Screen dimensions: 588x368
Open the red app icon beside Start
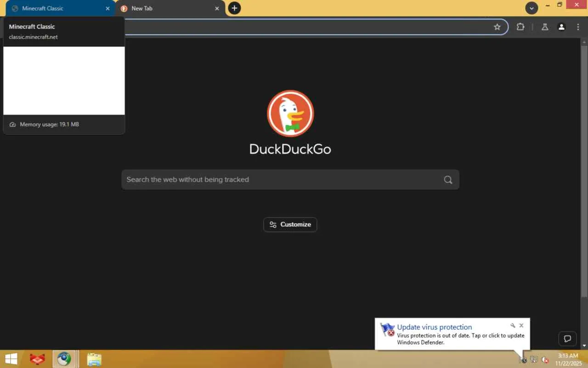tap(37, 359)
